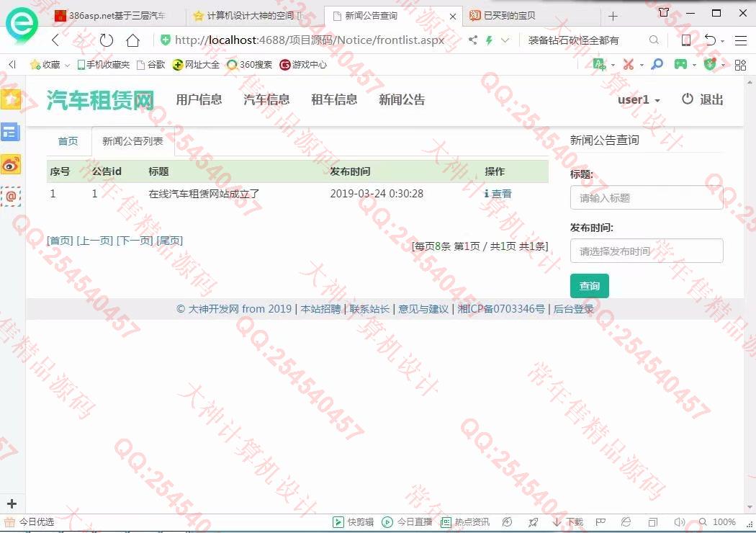Viewport: 756px width, 533px height.
Task: Open 今日直播 in the status bar
Action: pos(407,522)
